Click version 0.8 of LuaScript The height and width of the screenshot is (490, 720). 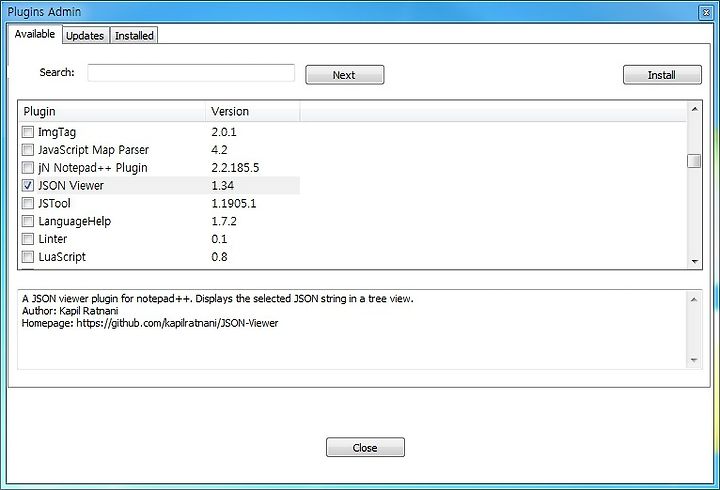click(219, 257)
